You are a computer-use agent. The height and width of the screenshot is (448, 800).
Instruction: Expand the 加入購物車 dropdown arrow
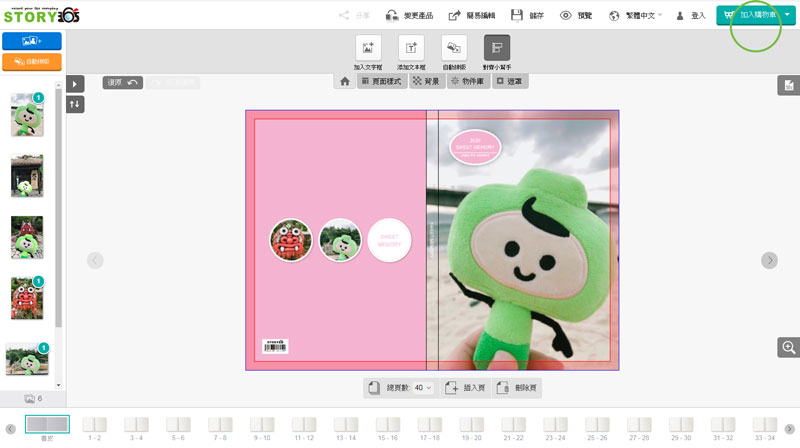click(x=787, y=16)
